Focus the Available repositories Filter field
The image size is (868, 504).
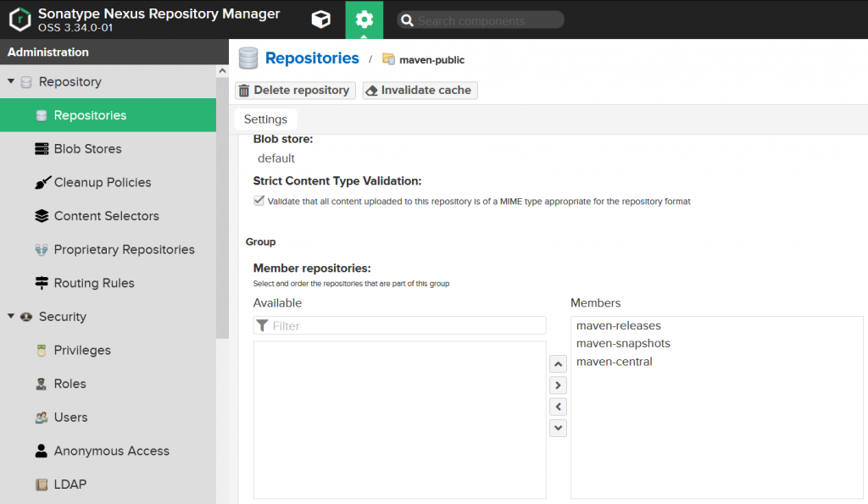pyautogui.click(x=400, y=326)
